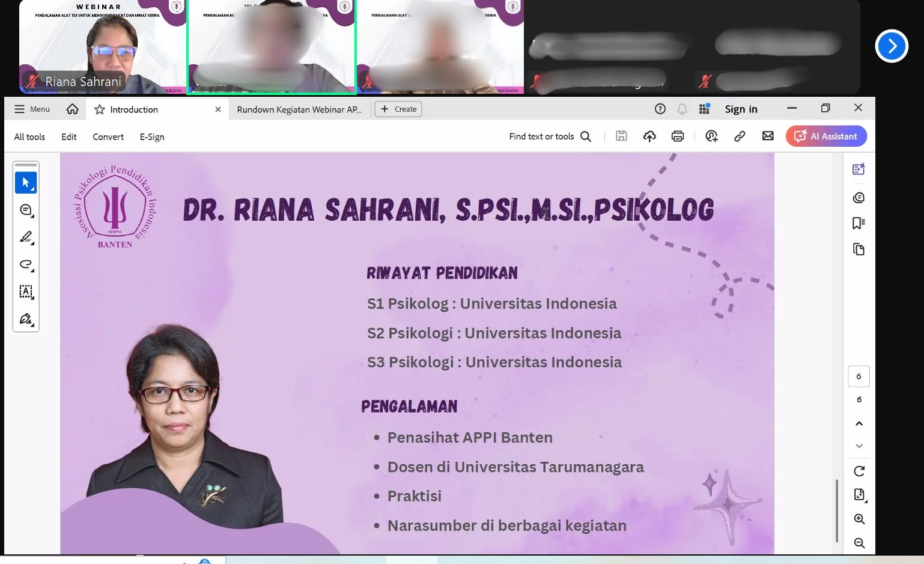
Task: Expand the page display options dropdown
Action: point(859,494)
